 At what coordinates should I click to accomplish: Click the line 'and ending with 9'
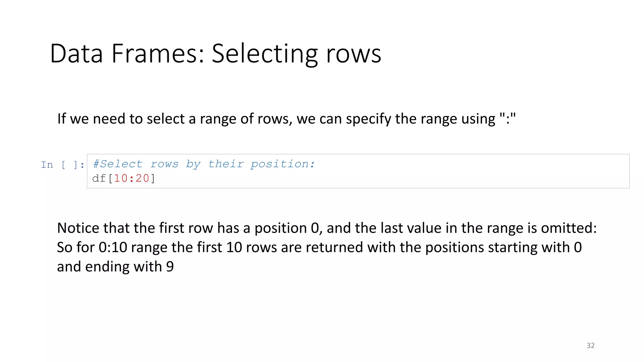pos(115,267)
